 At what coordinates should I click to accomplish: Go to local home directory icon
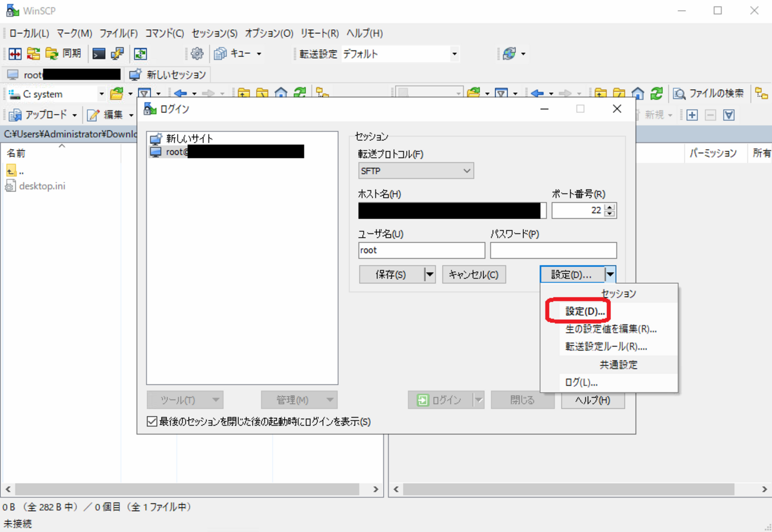click(281, 94)
